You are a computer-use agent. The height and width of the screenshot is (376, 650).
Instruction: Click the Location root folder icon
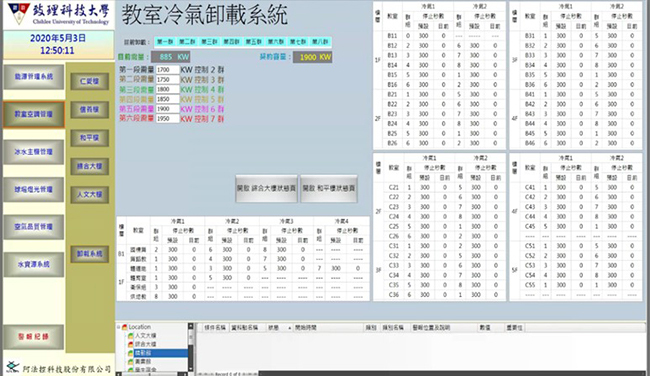click(124, 327)
